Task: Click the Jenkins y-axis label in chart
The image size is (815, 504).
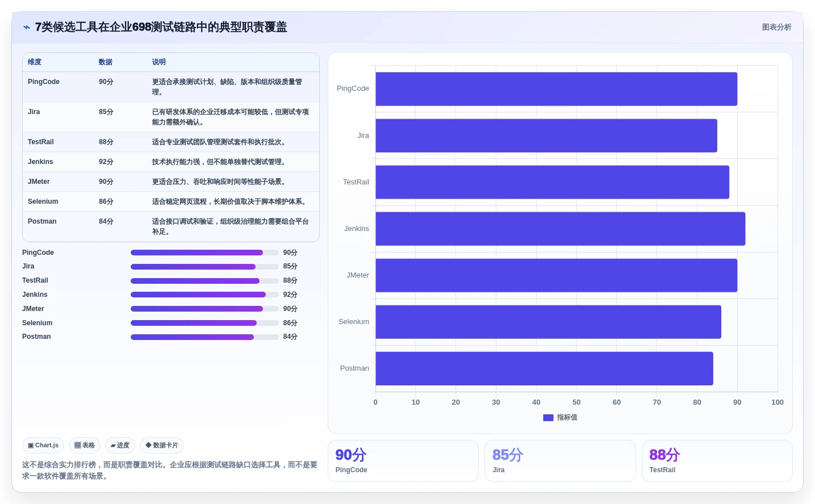Action: click(x=357, y=229)
